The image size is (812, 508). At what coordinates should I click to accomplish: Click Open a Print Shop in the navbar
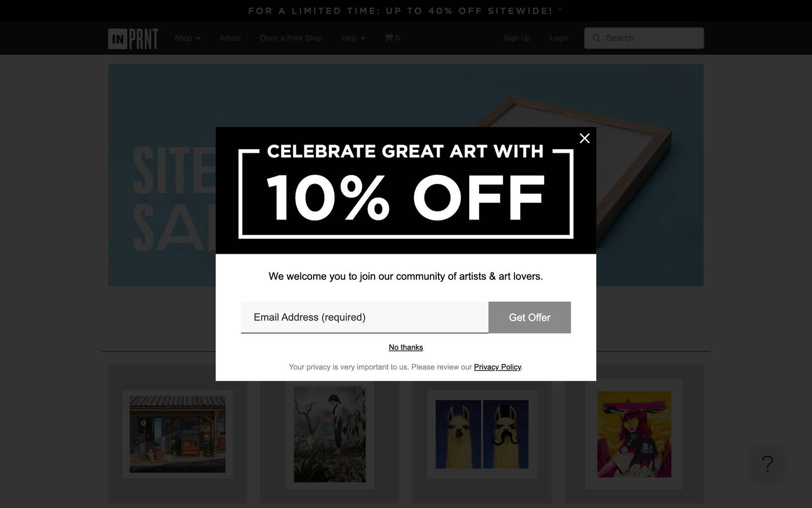point(291,38)
